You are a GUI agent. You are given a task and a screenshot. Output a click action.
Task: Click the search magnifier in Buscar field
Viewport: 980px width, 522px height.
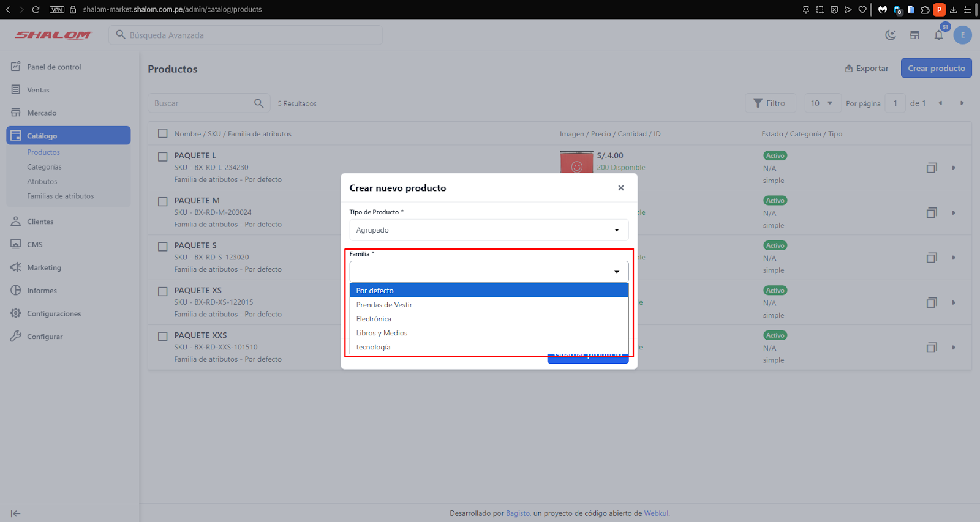click(259, 103)
